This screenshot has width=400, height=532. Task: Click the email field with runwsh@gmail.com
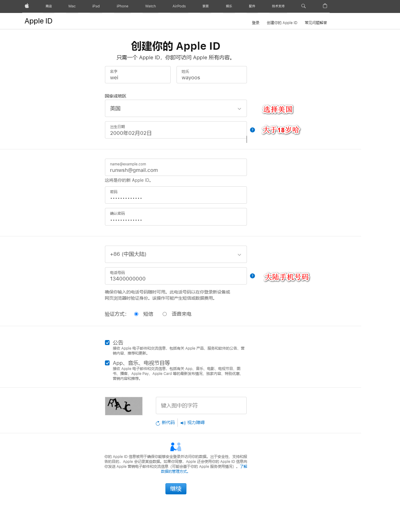[176, 167]
